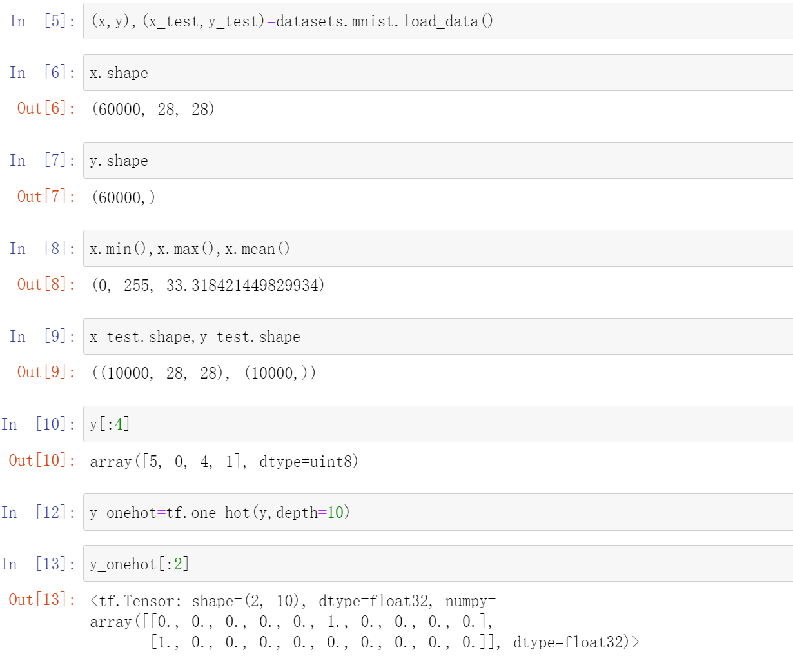Click the Out[6] prompt label
This screenshot has height=672, width=793.
click(46, 108)
